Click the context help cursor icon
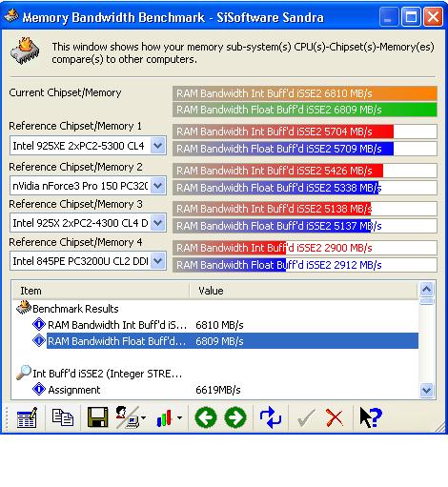The height and width of the screenshot is (487, 448). [x=371, y=417]
